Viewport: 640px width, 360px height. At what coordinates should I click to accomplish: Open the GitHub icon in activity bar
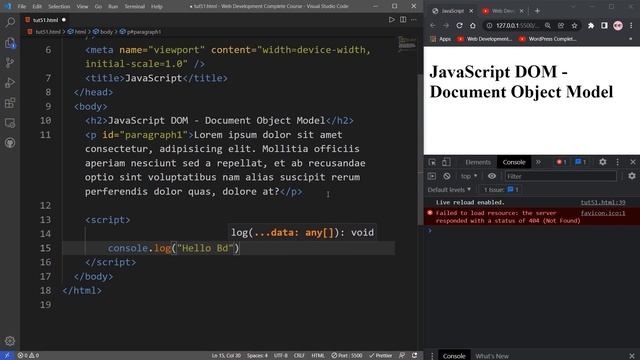[10, 142]
